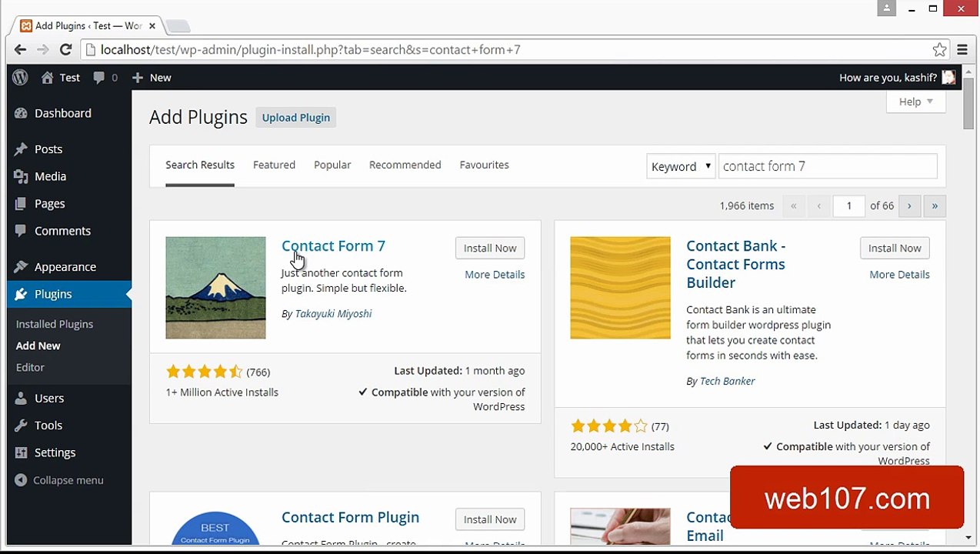Bookmark page with the star icon
Image resolution: width=980 pixels, height=554 pixels.
[x=939, y=49]
